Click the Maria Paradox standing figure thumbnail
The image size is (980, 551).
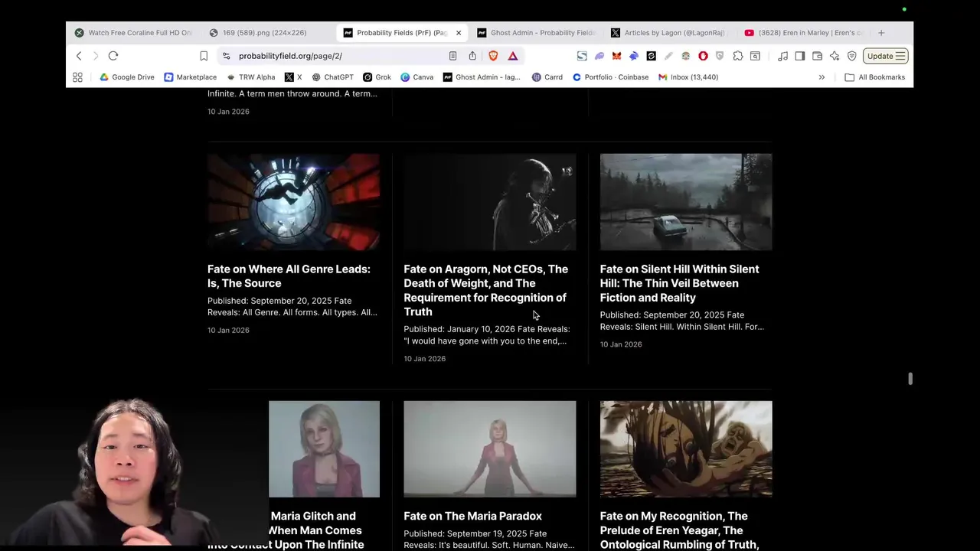click(x=490, y=449)
